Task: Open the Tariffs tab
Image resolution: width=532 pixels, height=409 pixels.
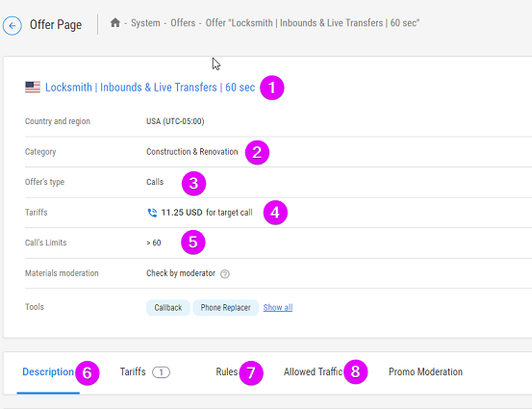Action: pyautogui.click(x=133, y=372)
